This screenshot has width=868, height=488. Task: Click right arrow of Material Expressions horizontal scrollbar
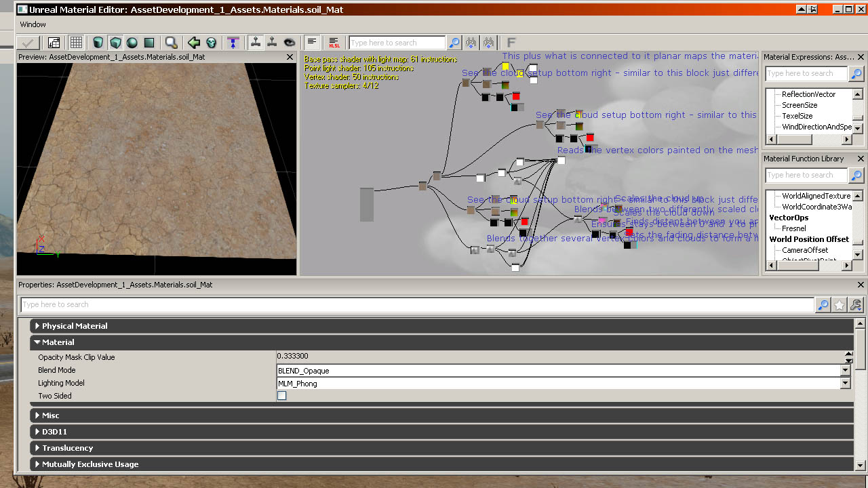coord(847,139)
